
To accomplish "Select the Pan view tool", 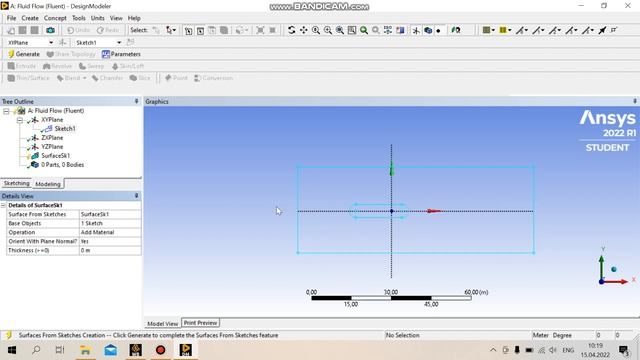I will (x=304, y=30).
